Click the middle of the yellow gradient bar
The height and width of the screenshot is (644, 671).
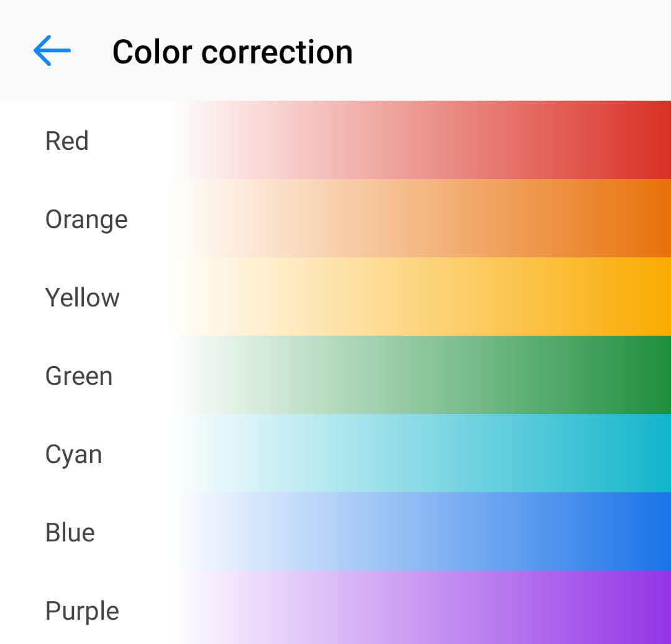click(422, 297)
